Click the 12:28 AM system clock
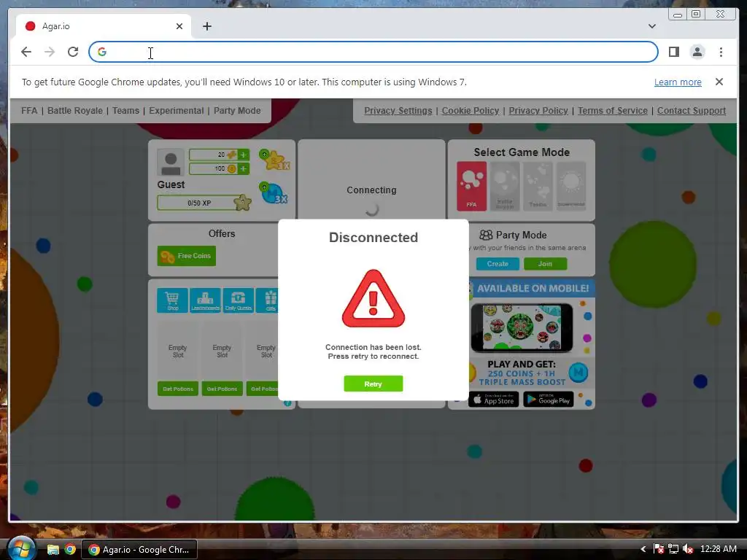 (719, 549)
